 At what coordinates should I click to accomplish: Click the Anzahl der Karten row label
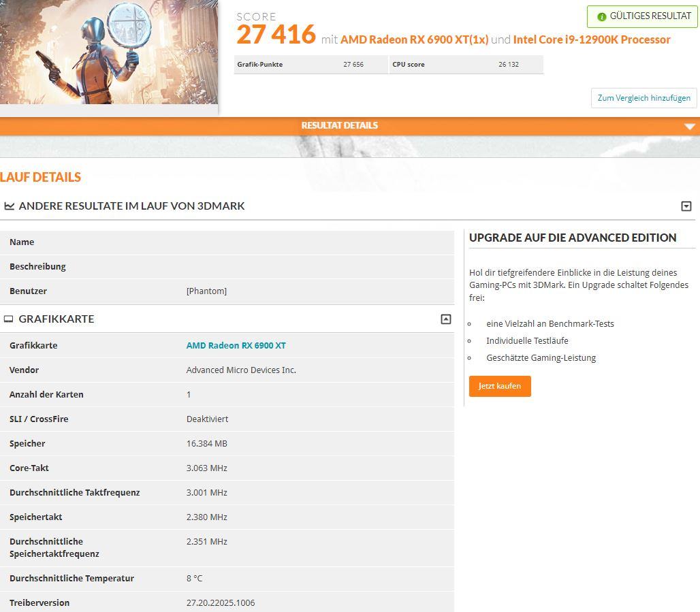click(x=46, y=395)
